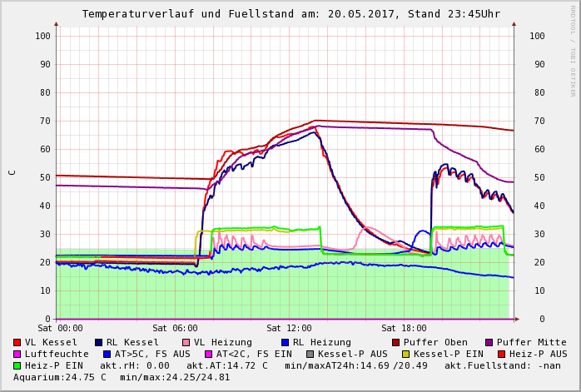The image size is (581, 392).
Task: Click the red VL Kessel legend swatch
Action: click(x=17, y=342)
